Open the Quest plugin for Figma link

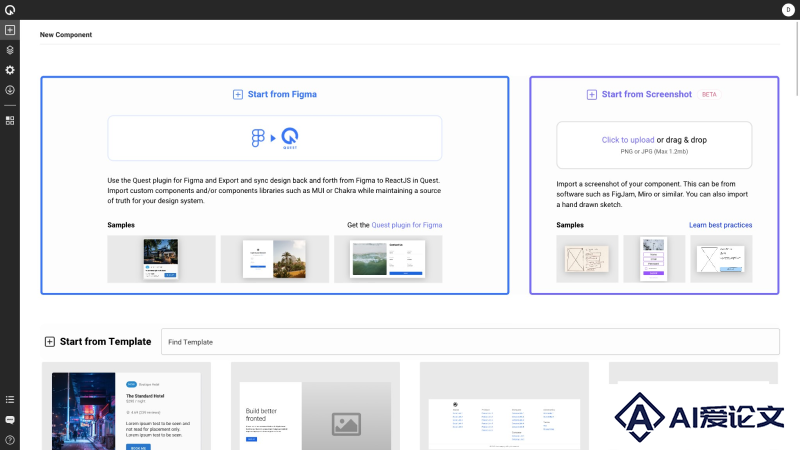click(407, 225)
